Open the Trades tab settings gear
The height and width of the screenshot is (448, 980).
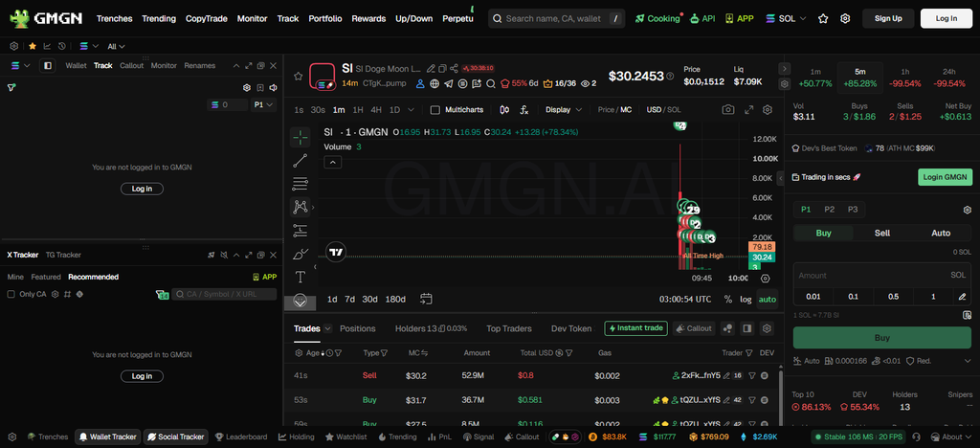pyautogui.click(x=768, y=328)
